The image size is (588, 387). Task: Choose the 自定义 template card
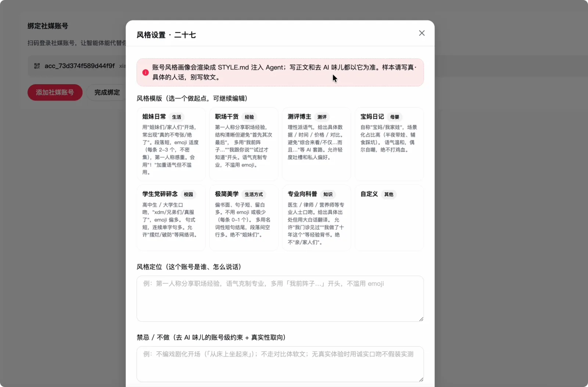[x=389, y=218]
